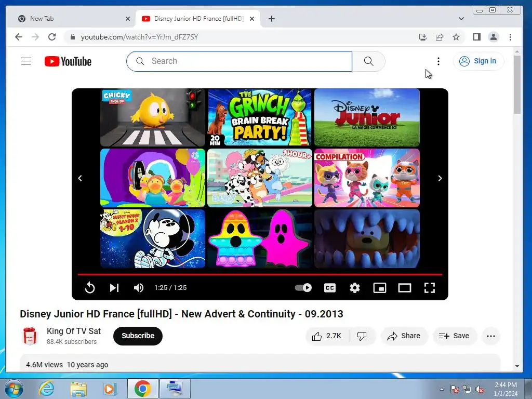Open a new browser tab
The width and height of the screenshot is (532, 399).
point(271,19)
